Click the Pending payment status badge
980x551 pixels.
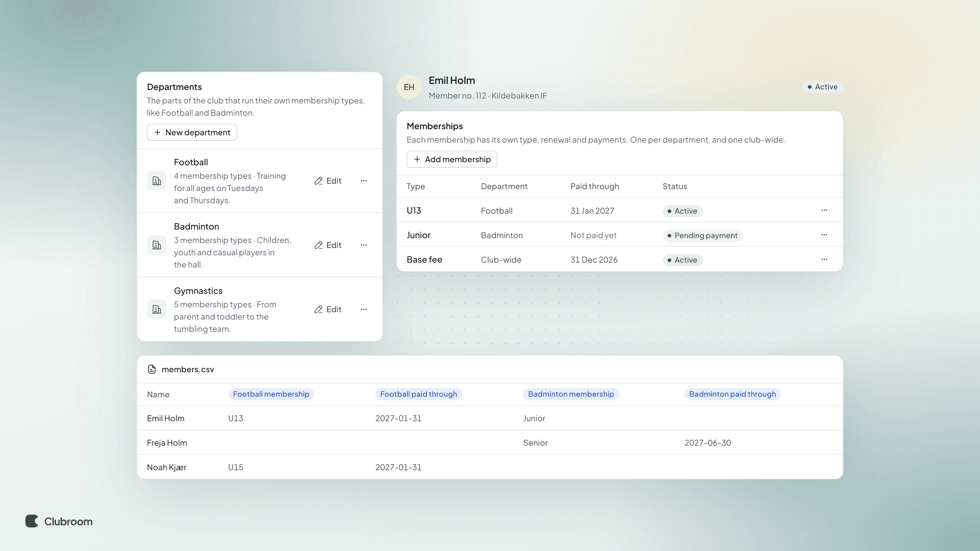[702, 236]
